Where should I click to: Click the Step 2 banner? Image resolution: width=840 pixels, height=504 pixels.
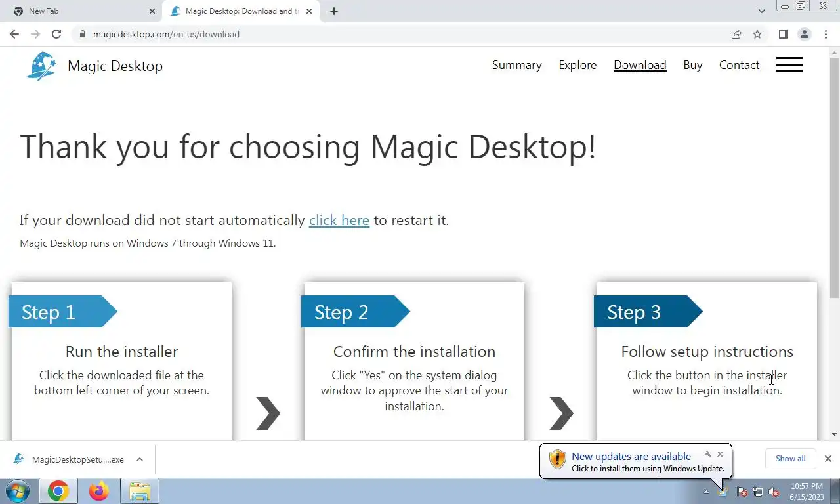(355, 312)
